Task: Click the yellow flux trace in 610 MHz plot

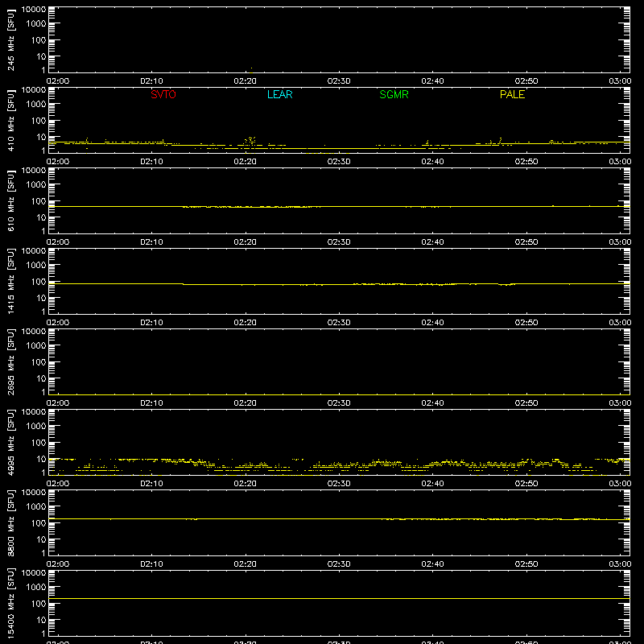Action: (x=339, y=207)
